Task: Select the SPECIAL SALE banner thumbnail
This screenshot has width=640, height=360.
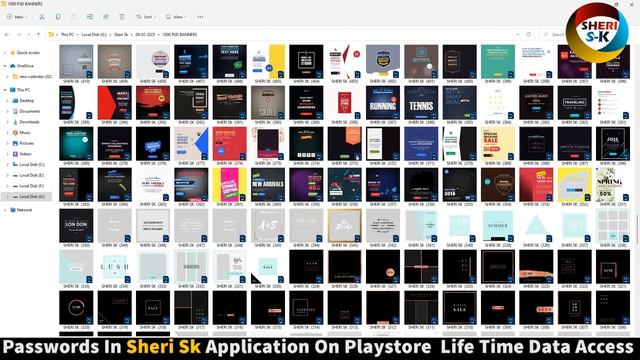Action: (x=498, y=144)
